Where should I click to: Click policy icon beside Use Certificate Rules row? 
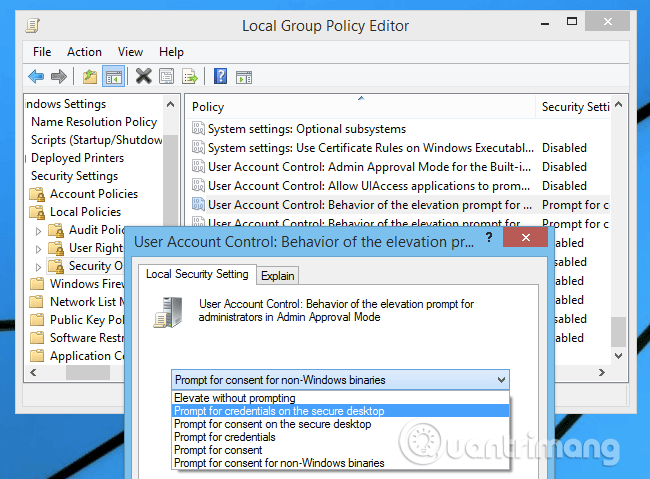[x=198, y=148]
